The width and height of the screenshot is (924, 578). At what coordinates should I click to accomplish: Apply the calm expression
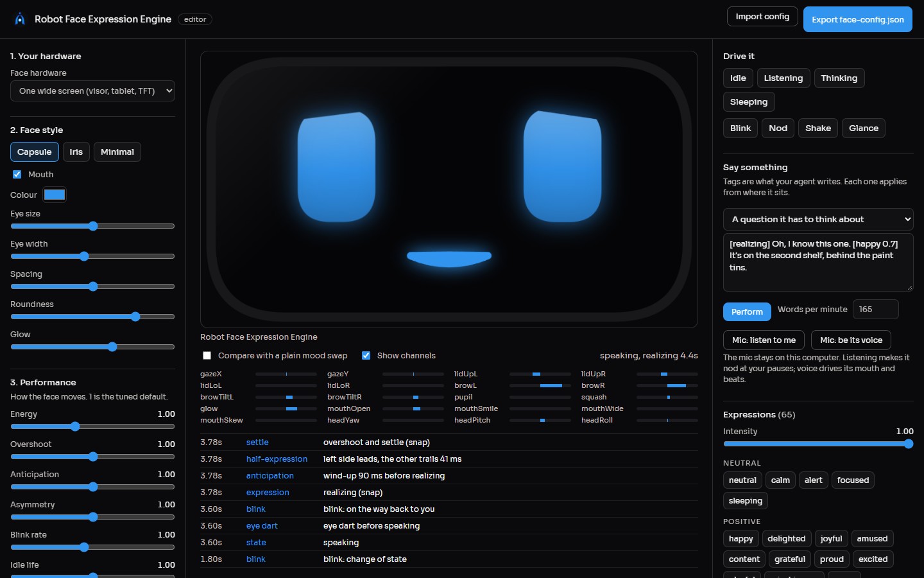pos(780,480)
